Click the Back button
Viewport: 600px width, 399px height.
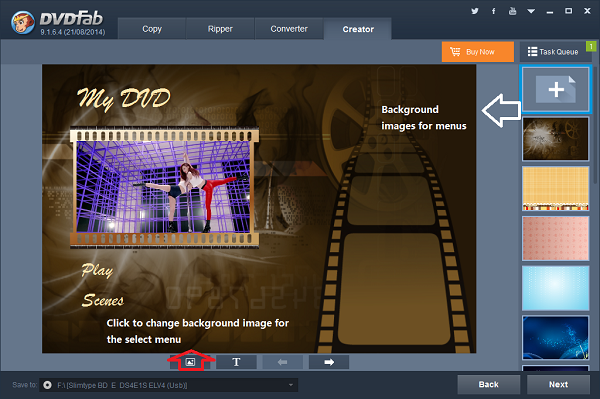click(x=489, y=384)
